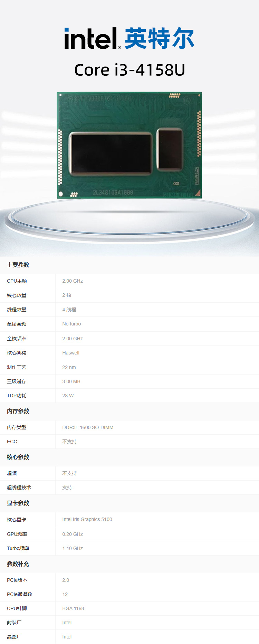Viewport: 259px width, 644px height.
Task: Click the '0.20 GHz' GPU frequency value
Action: 73,534
